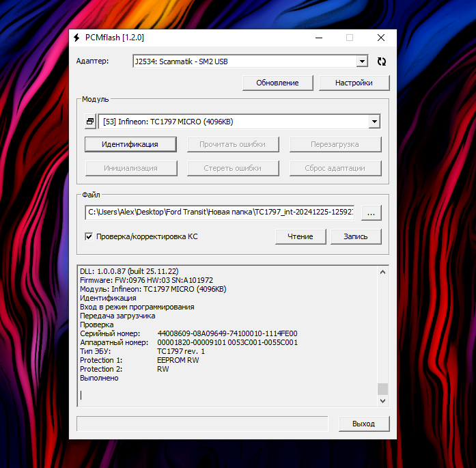Click the log scrollbar up arrow
The width and height of the screenshot is (476, 468).
click(382, 273)
